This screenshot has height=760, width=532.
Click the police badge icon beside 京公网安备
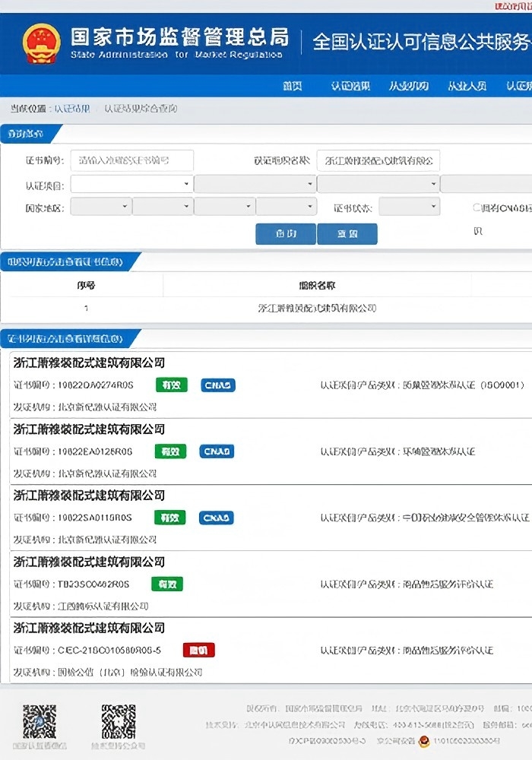[424, 742]
